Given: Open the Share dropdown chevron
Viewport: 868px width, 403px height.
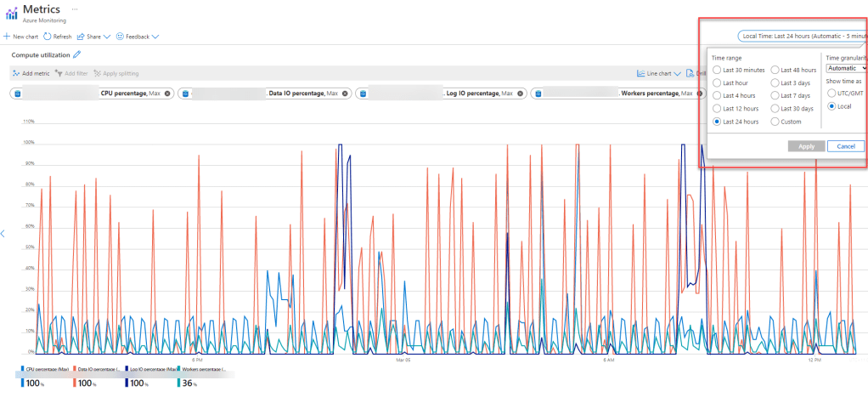Looking at the screenshot, I should click(106, 37).
